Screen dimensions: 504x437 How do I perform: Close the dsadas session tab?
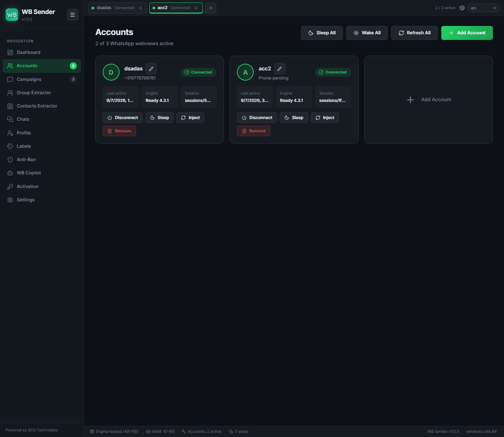141,8
